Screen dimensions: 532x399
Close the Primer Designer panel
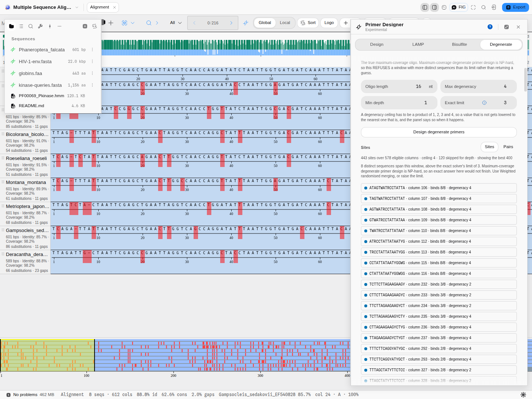click(518, 27)
